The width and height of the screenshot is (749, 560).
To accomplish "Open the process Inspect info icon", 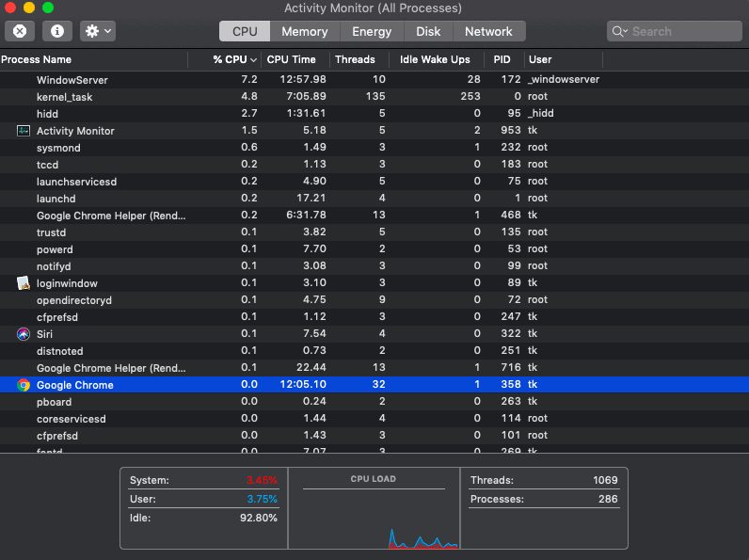I will click(57, 32).
